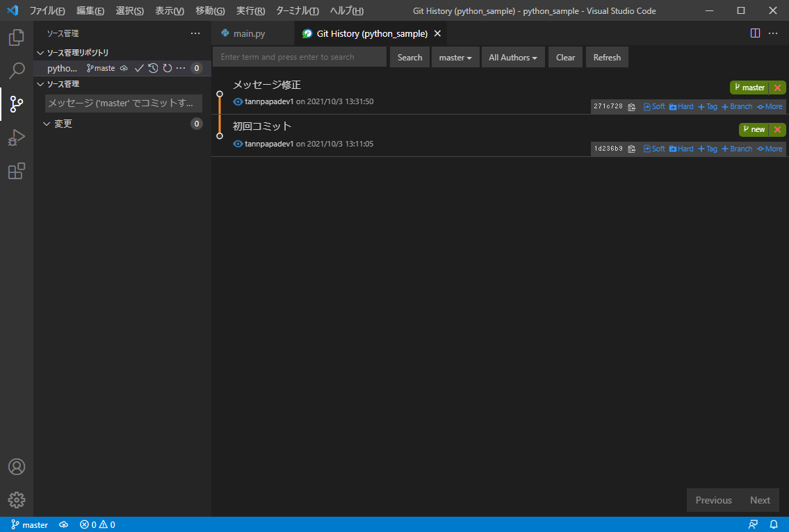Collapse the ソース管理リポジトリ section
This screenshot has width=789, height=532.
pyautogui.click(x=40, y=53)
